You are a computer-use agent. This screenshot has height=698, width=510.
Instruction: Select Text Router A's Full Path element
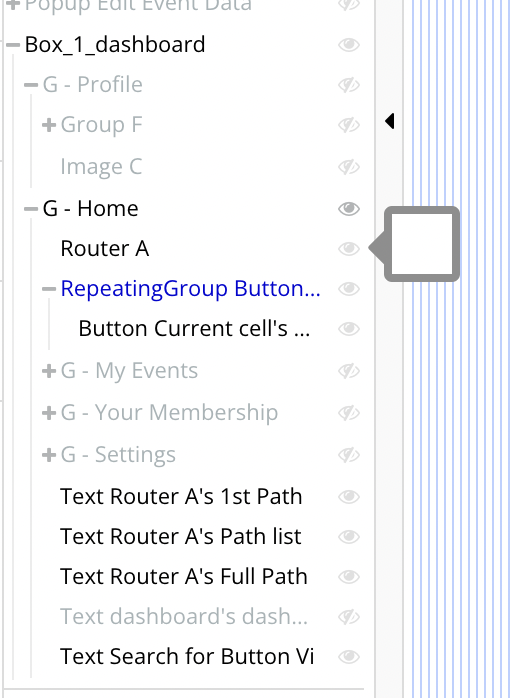click(x=183, y=576)
